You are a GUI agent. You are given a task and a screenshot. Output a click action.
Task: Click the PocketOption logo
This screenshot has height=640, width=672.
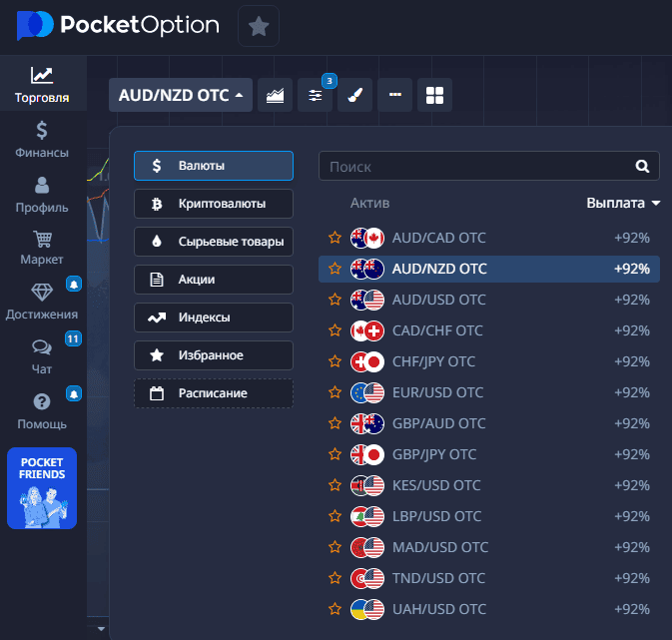pyautogui.click(x=118, y=25)
